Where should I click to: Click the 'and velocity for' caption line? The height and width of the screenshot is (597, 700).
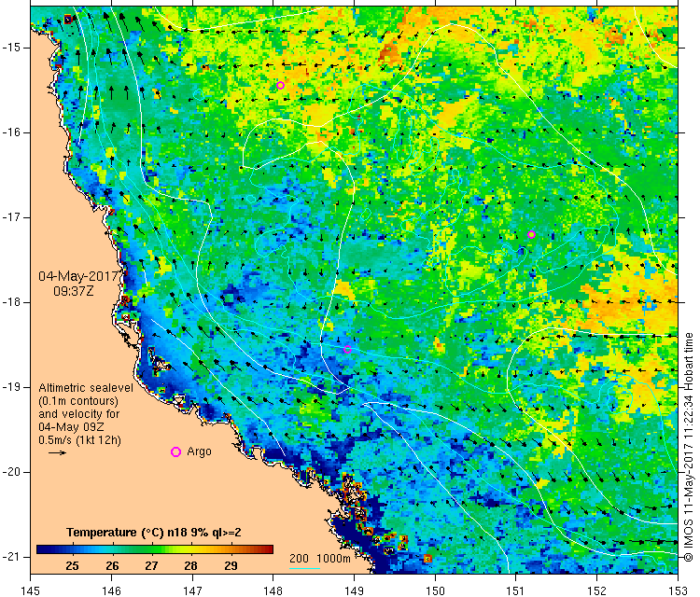coord(79,413)
